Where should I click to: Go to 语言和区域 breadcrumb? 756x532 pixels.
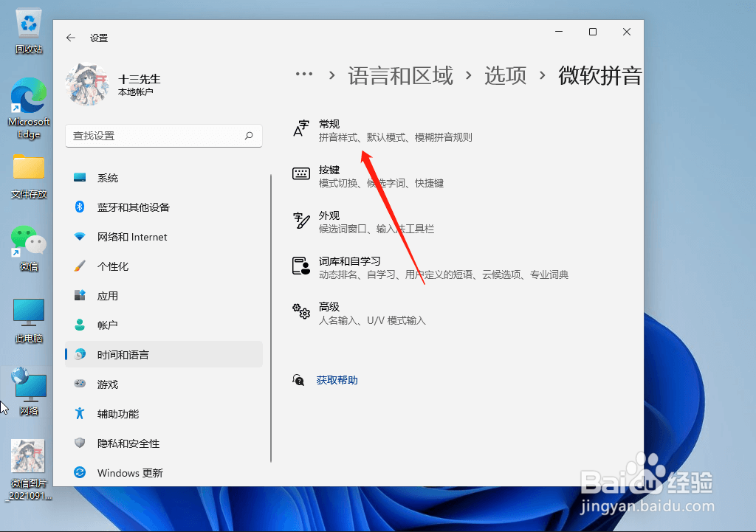point(401,76)
